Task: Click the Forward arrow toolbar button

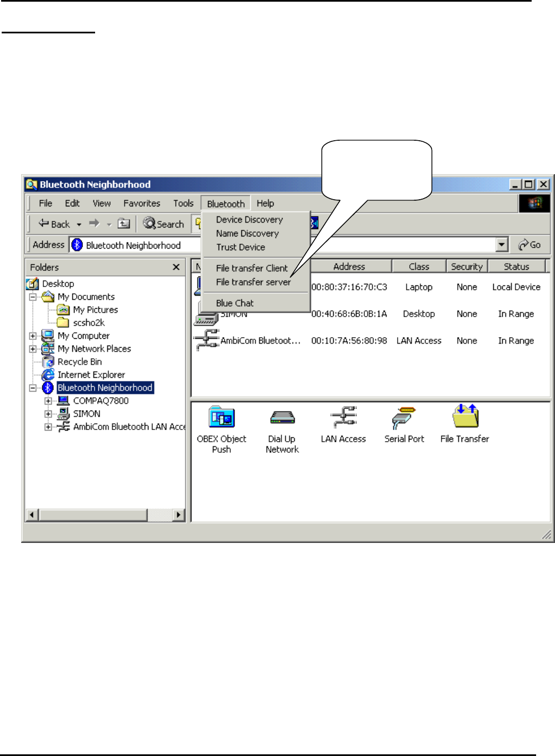Action: [94, 223]
